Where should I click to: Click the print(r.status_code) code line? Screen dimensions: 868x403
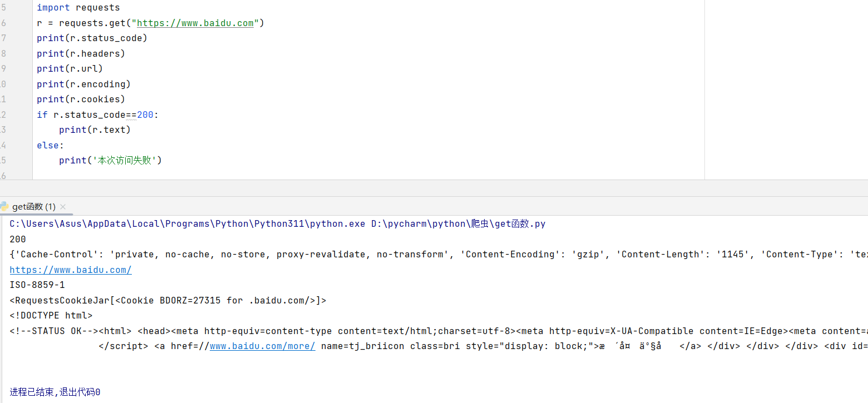92,38
